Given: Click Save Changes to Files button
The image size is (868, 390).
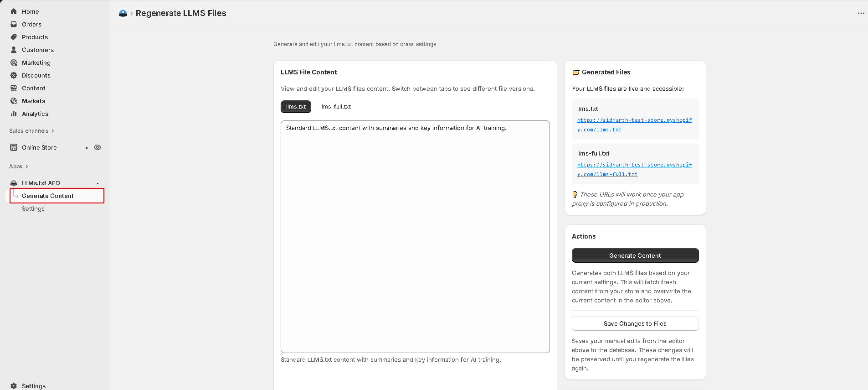Looking at the screenshot, I should pos(635,323).
